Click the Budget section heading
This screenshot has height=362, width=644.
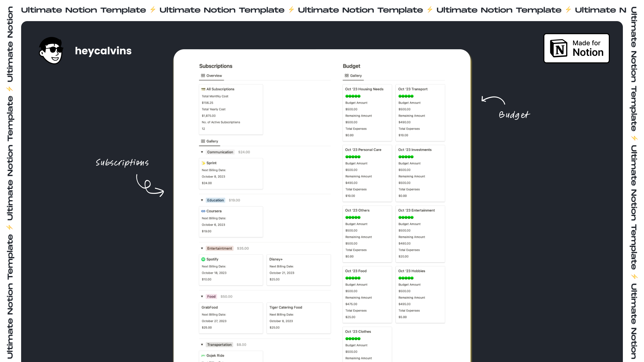coord(351,66)
